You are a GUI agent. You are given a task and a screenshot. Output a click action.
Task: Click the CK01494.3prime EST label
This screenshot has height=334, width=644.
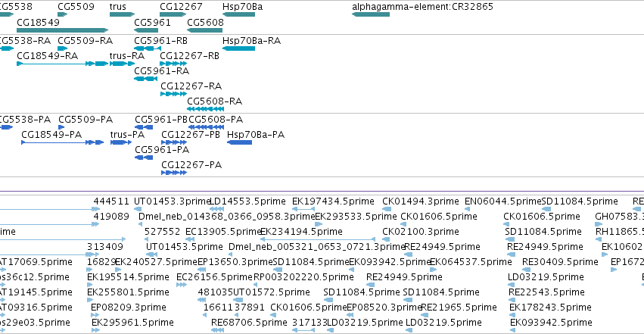[x=421, y=201]
